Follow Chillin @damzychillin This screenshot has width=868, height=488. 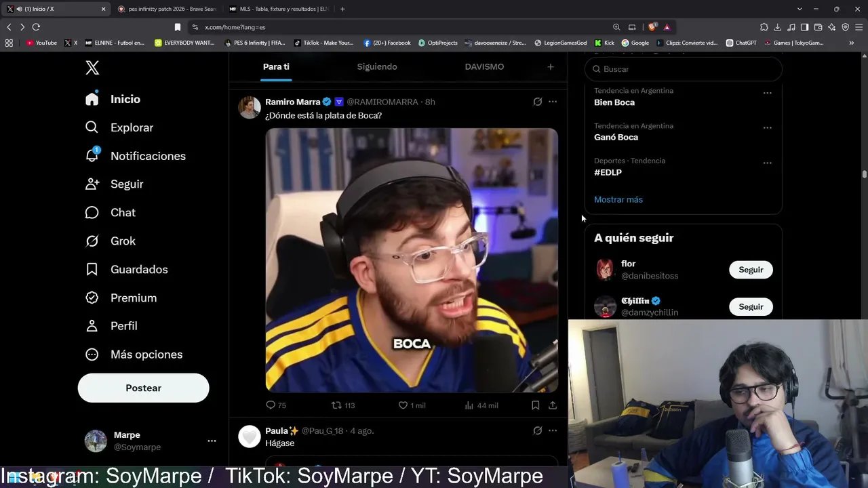click(x=751, y=307)
